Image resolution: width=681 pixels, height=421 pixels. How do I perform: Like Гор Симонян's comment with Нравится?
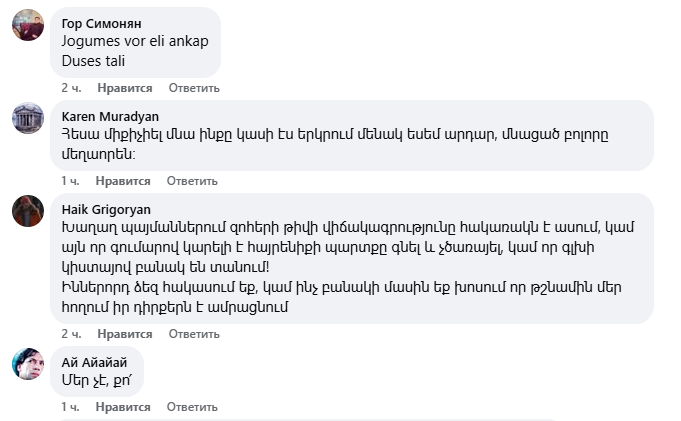(123, 88)
